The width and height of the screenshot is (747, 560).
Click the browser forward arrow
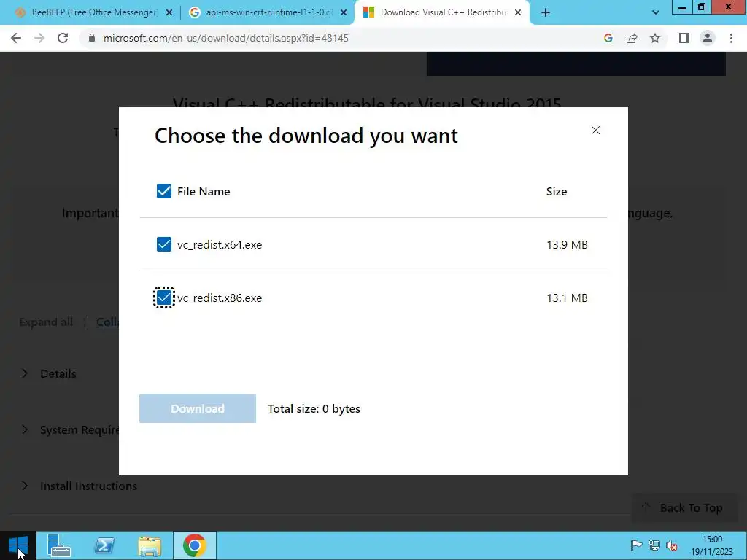pyautogui.click(x=39, y=38)
